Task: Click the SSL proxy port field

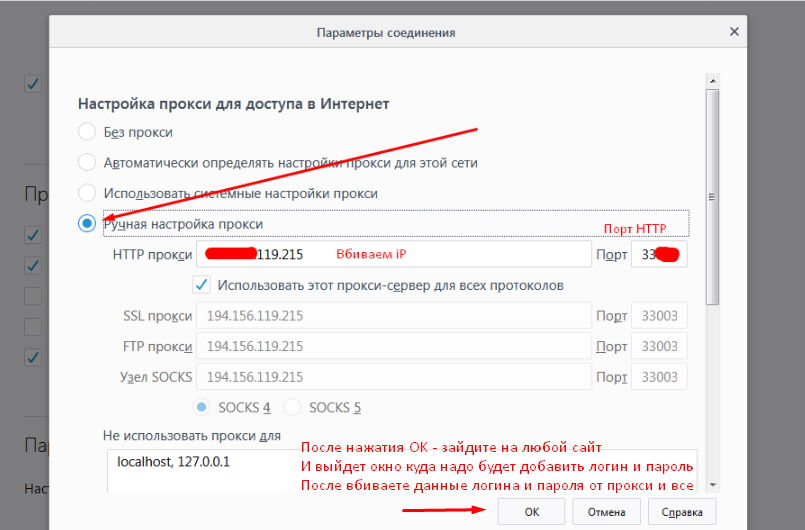Action: (x=659, y=316)
